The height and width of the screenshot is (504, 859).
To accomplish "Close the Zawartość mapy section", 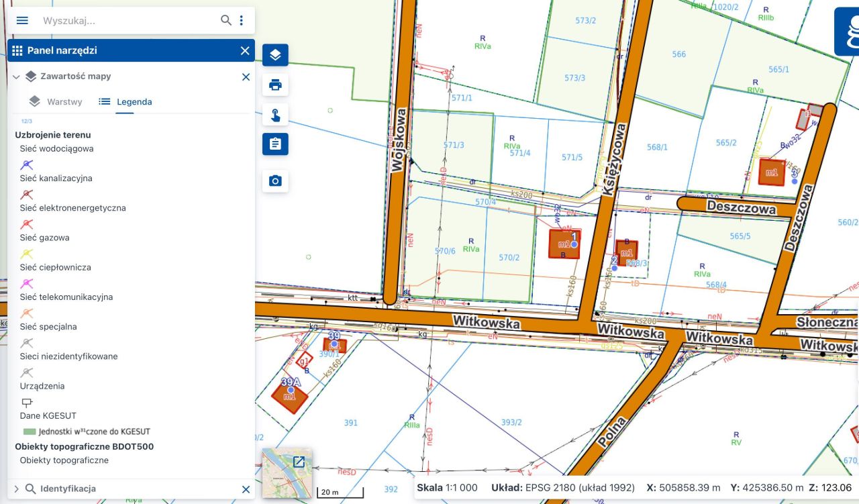I will click(246, 77).
